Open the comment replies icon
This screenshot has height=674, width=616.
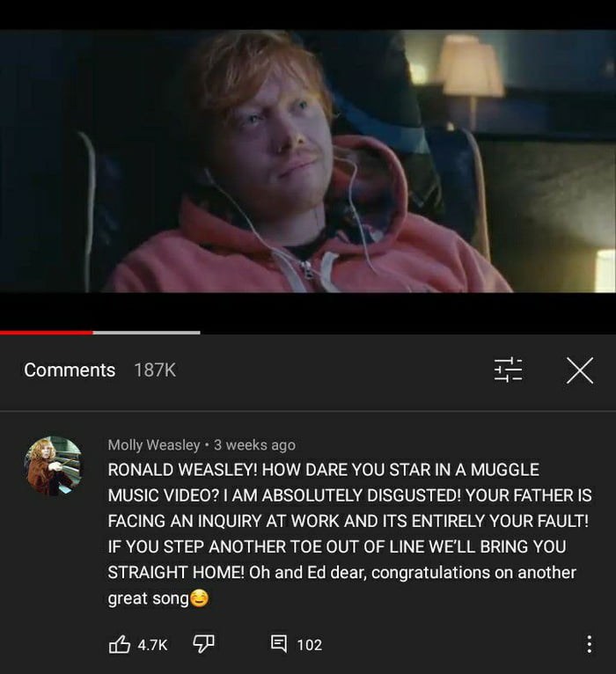click(279, 644)
